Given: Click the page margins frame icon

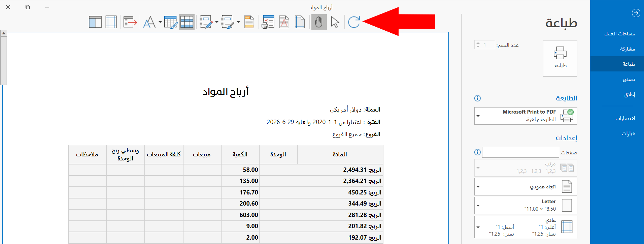Looking at the screenshot, I should coord(111,22).
